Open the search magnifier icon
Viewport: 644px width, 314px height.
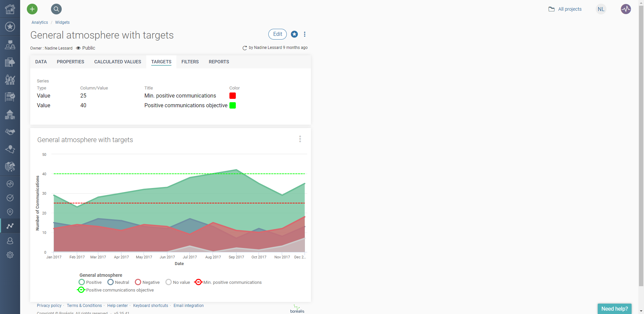tap(56, 9)
